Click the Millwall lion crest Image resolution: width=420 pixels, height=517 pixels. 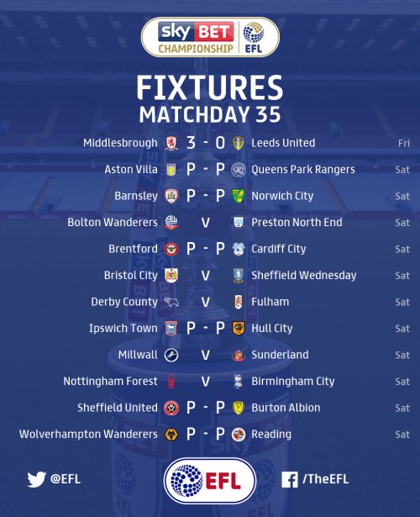(x=171, y=355)
